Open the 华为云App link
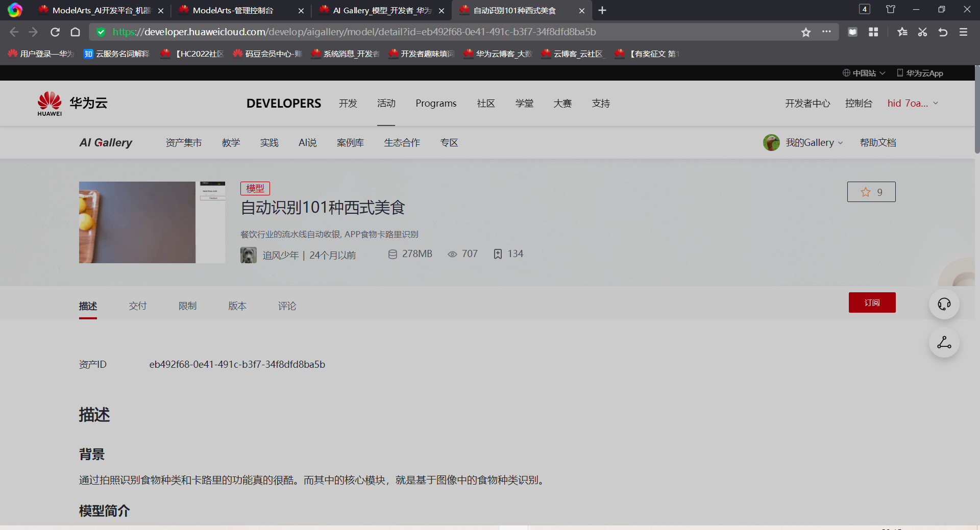The image size is (980, 530). [x=920, y=73]
